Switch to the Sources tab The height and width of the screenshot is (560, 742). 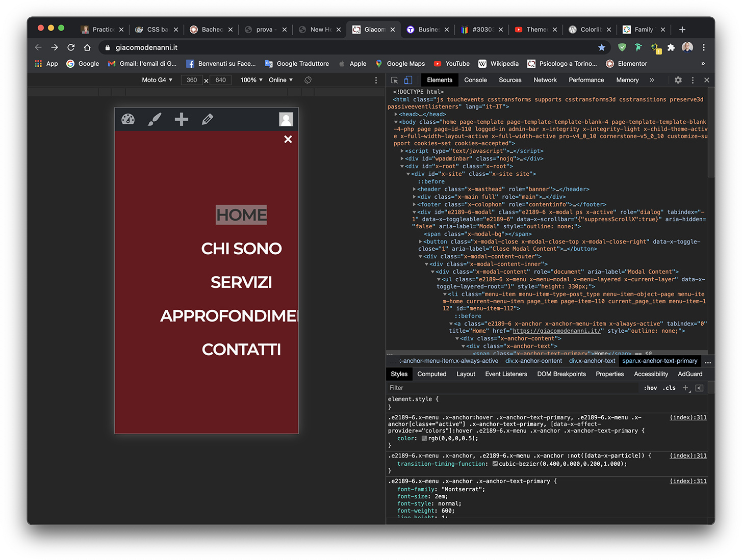(510, 80)
